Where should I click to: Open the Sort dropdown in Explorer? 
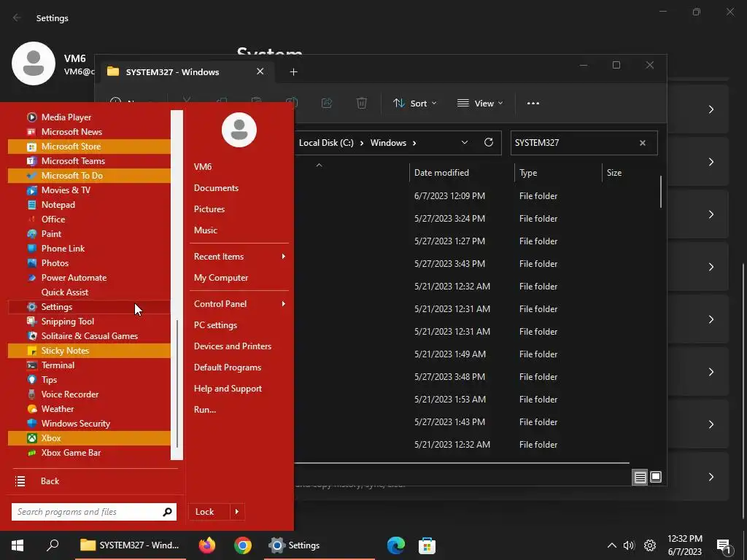tap(414, 104)
